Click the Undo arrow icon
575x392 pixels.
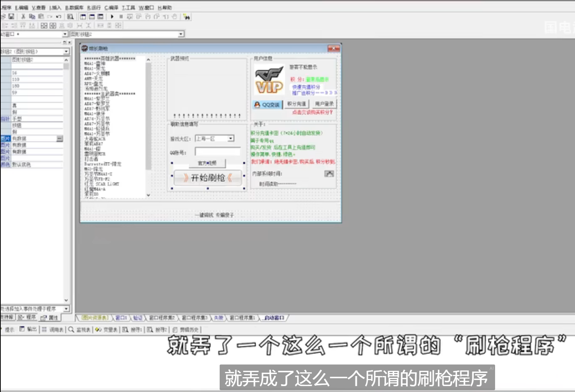coord(58,17)
